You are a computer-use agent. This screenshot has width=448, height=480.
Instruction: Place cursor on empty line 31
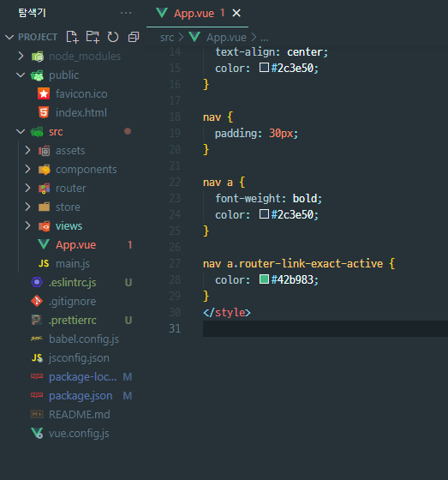click(x=326, y=328)
